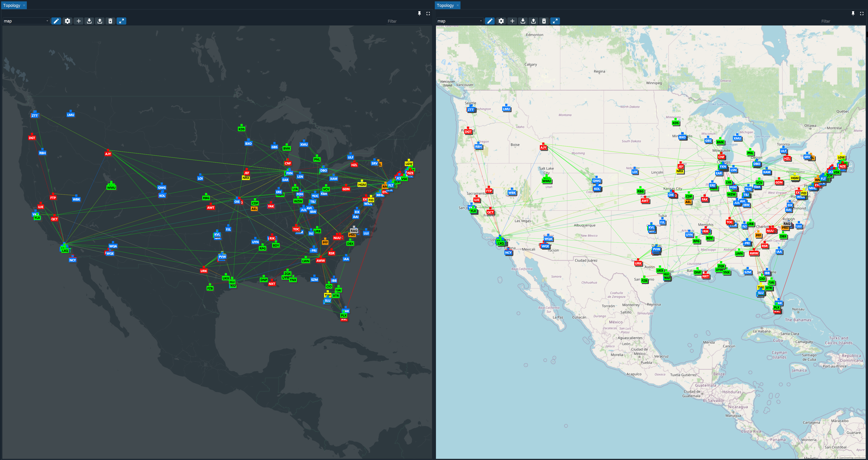The image size is (868, 460).
Task: Select KDS node on right street map
Action: (676, 123)
